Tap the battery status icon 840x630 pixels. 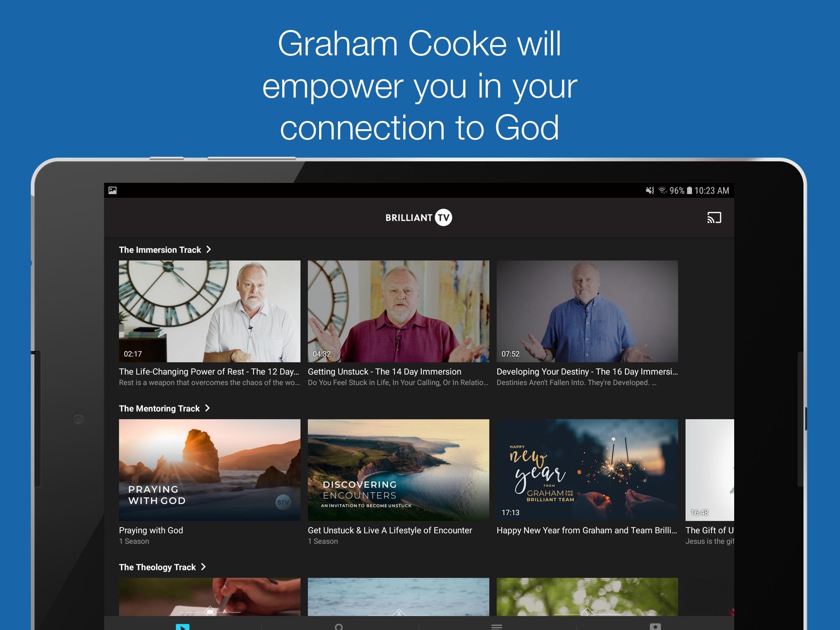[689, 190]
